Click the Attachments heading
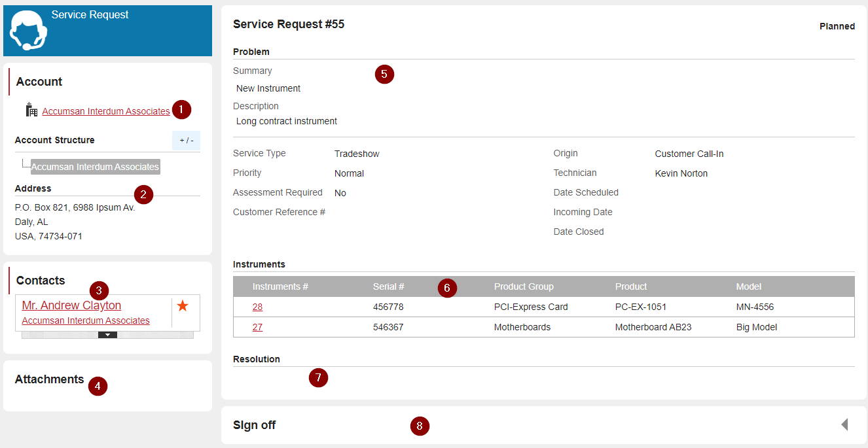 (x=49, y=379)
